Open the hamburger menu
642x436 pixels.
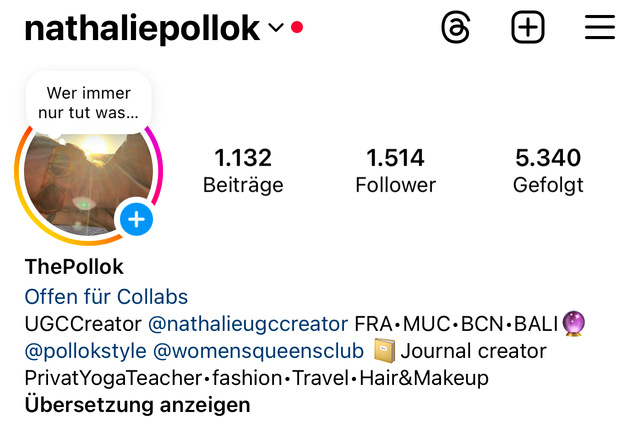[600, 27]
